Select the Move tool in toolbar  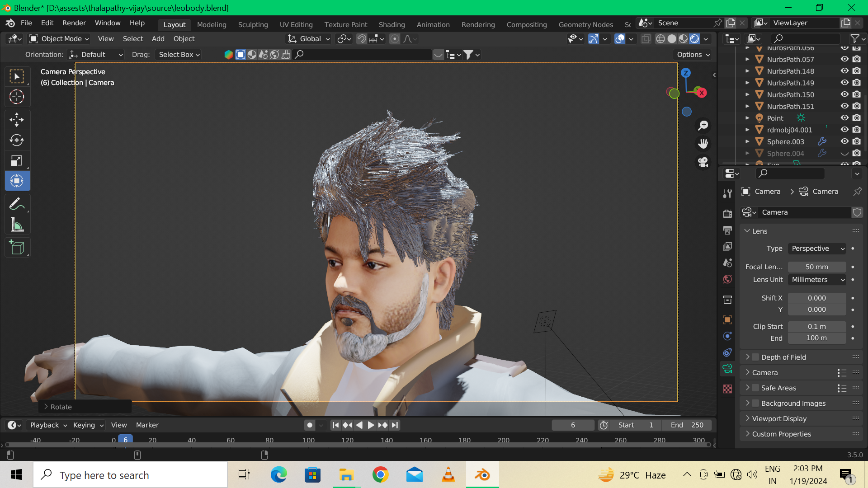pyautogui.click(x=17, y=120)
